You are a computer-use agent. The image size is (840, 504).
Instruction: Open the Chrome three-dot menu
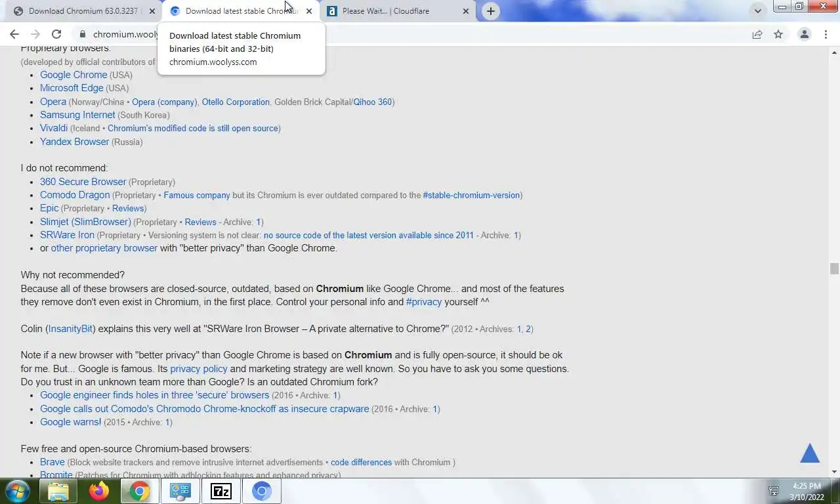tap(826, 34)
